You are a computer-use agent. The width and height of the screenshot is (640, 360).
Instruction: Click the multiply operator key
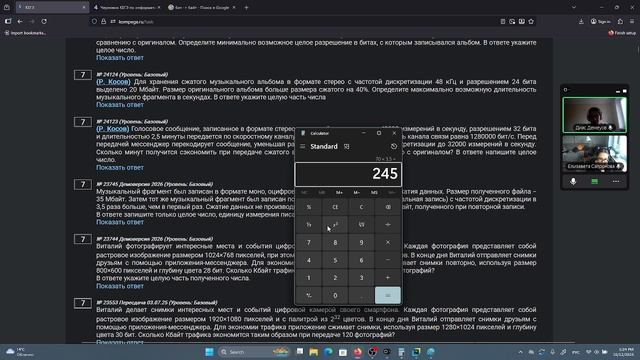tap(388, 242)
